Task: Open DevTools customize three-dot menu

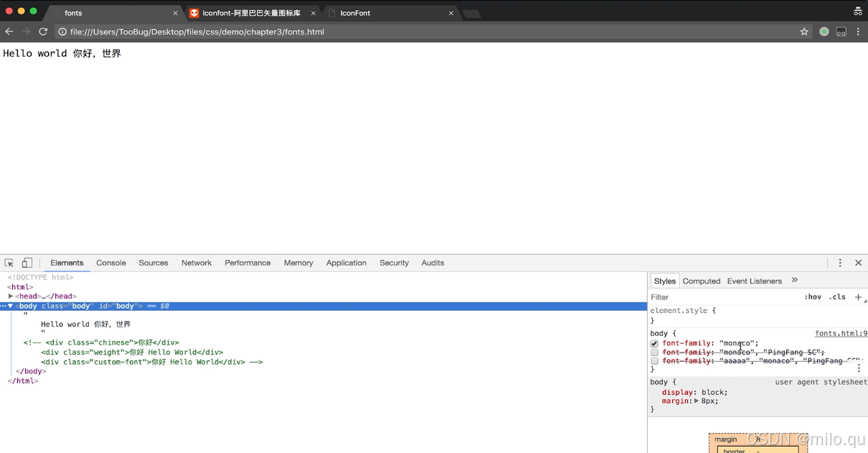Action: pyautogui.click(x=840, y=263)
